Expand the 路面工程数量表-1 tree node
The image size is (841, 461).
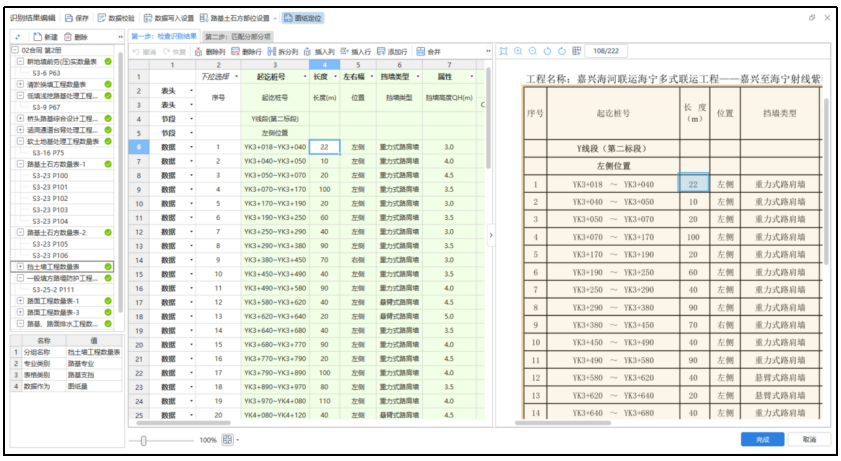(x=18, y=300)
